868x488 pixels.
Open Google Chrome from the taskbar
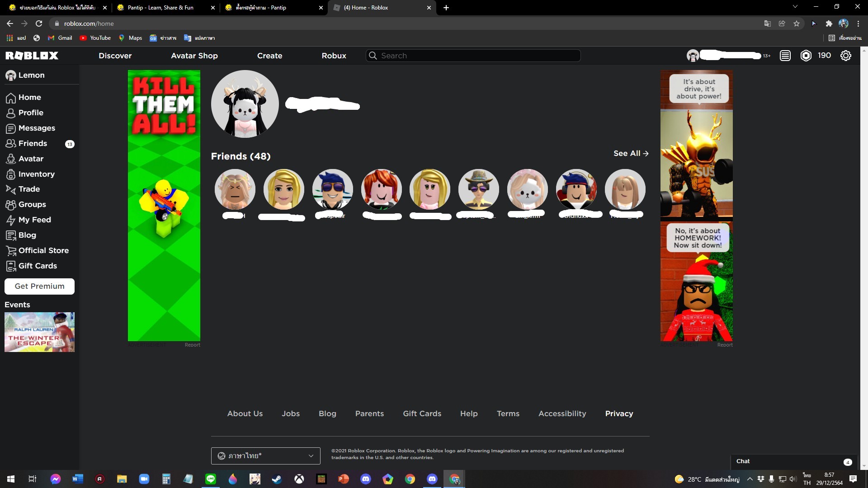tap(410, 479)
